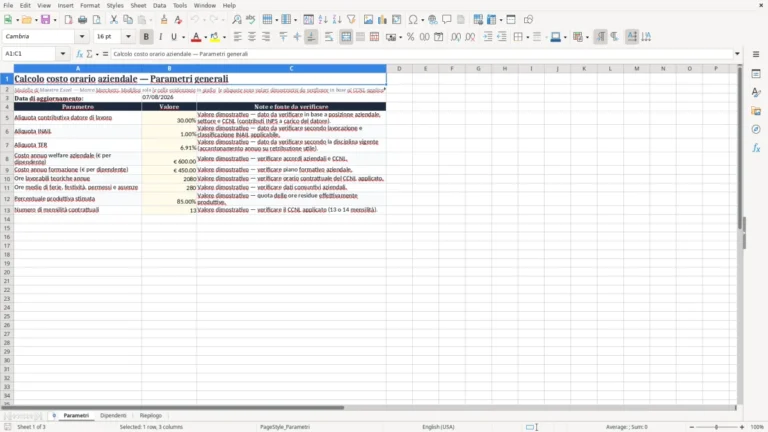Toggle Underline formatting
The height and width of the screenshot is (432, 768).
[173, 37]
